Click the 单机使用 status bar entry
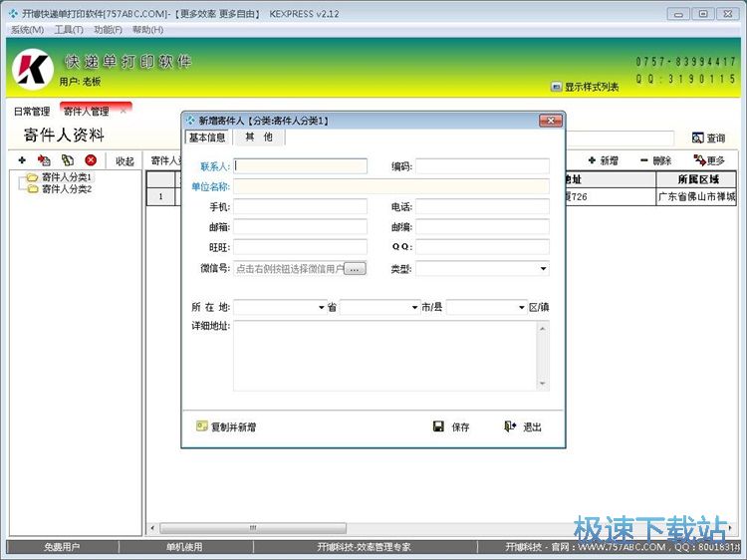This screenshot has width=747, height=560. tap(185, 547)
